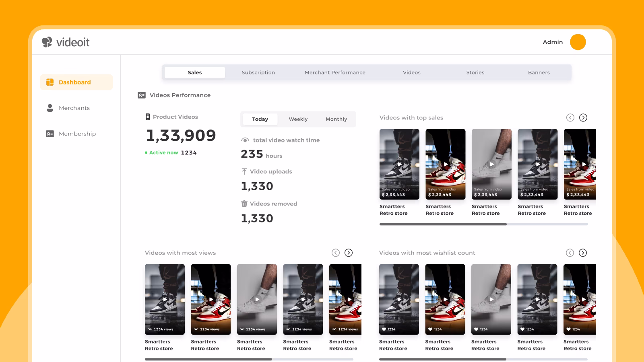Image resolution: width=644 pixels, height=362 pixels.
Task: Click the Product Videos count 1,33,909
Action: pyautogui.click(x=181, y=136)
